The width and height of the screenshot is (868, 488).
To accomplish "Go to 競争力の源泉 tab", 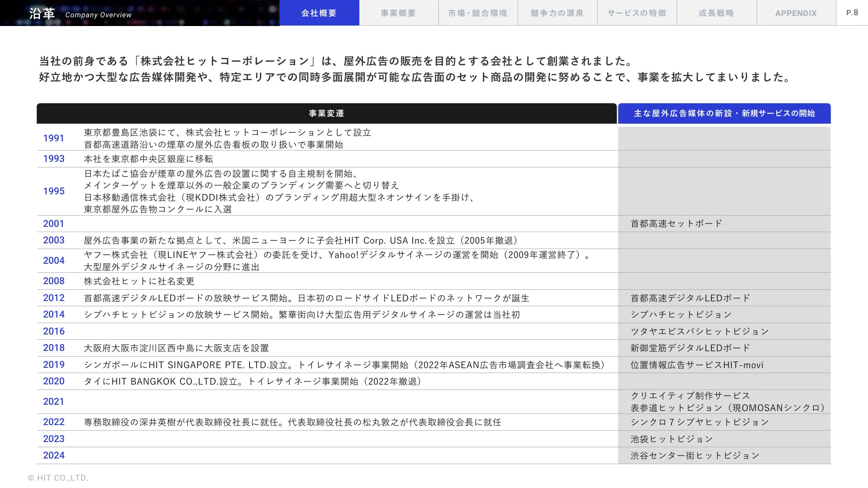I will point(557,13).
